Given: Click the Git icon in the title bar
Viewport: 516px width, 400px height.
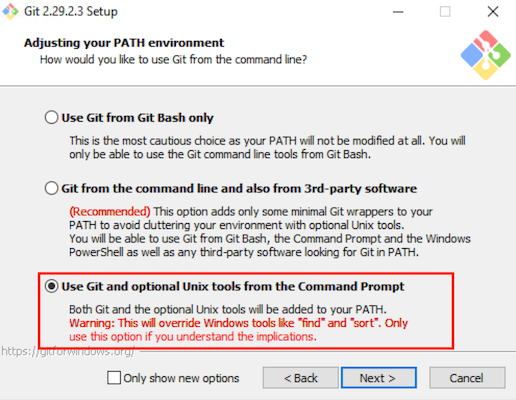Looking at the screenshot, I should (x=10, y=11).
